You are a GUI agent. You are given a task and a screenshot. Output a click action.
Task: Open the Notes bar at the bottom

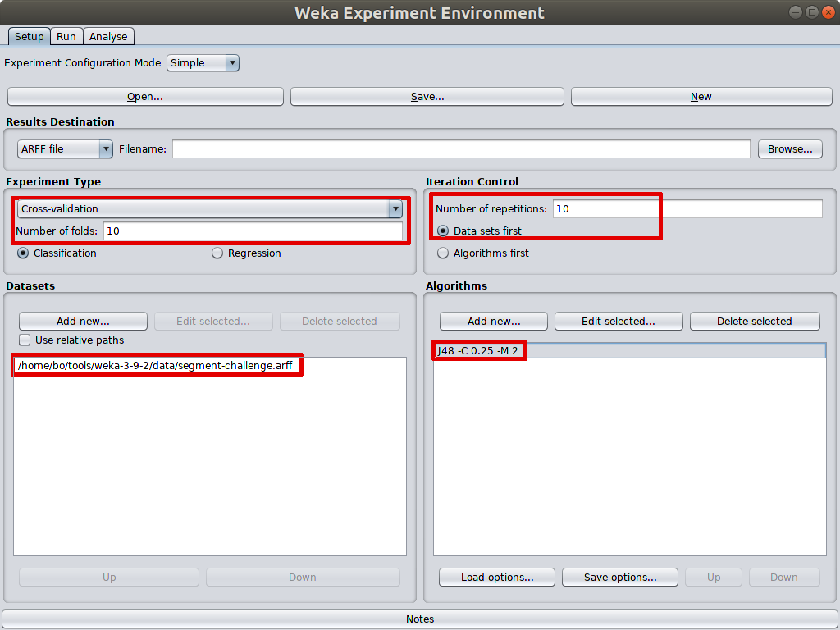[420, 619]
